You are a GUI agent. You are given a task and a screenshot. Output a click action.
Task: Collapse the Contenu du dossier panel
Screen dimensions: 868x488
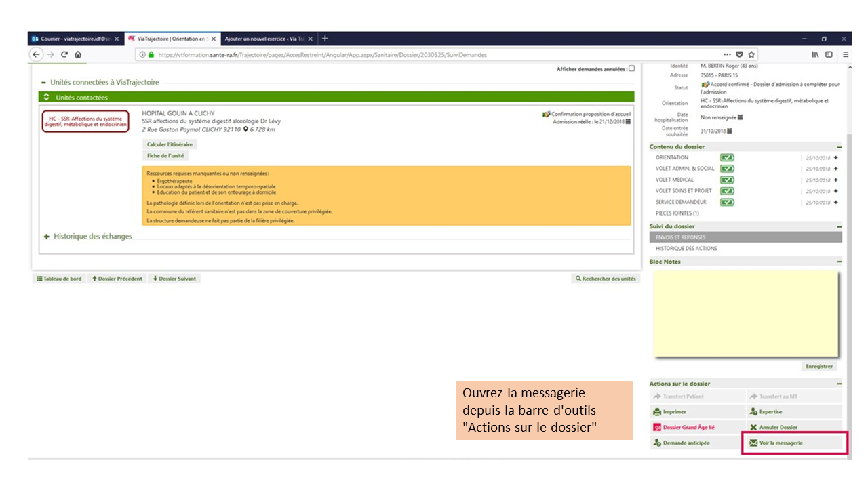(x=839, y=147)
